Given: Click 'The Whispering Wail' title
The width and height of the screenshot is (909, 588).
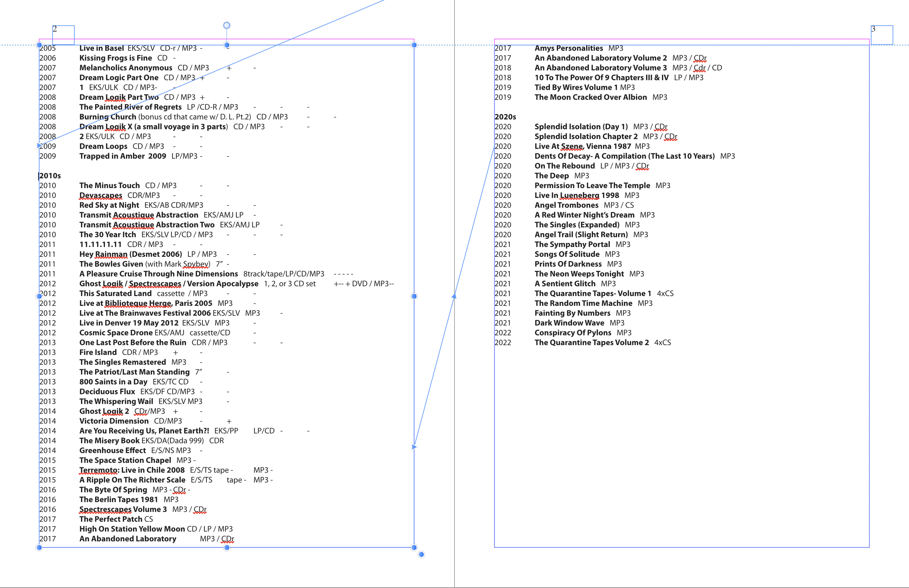Looking at the screenshot, I should (x=116, y=402).
